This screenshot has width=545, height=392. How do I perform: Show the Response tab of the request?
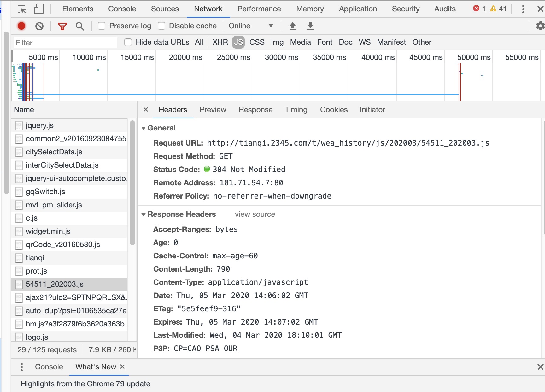click(x=255, y=110)
